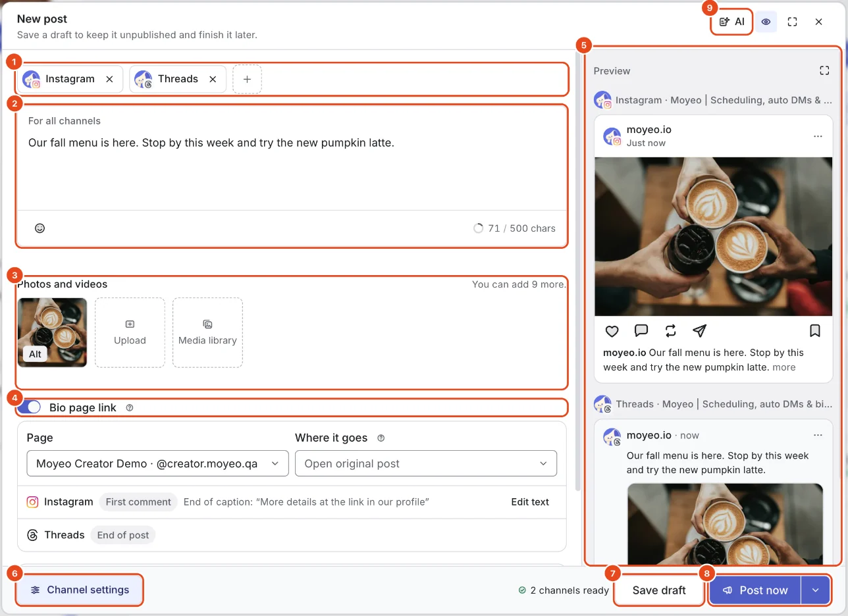Screen dimensions: 848x616
Task: Click the repost icon in the Instagram preview
Action: coord(670,330)
